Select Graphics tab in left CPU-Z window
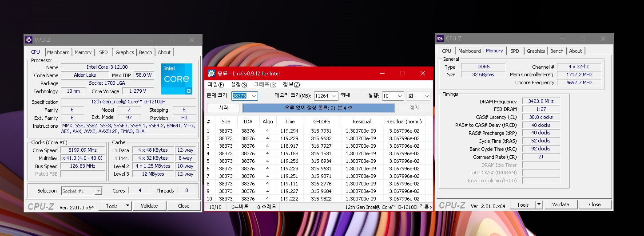 pos(125,52)
